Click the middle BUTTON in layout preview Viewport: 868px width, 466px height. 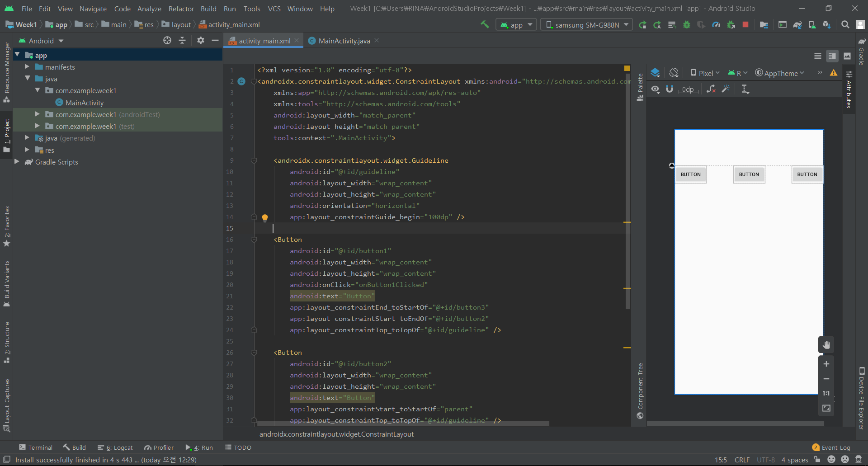[x=749, y=174]
